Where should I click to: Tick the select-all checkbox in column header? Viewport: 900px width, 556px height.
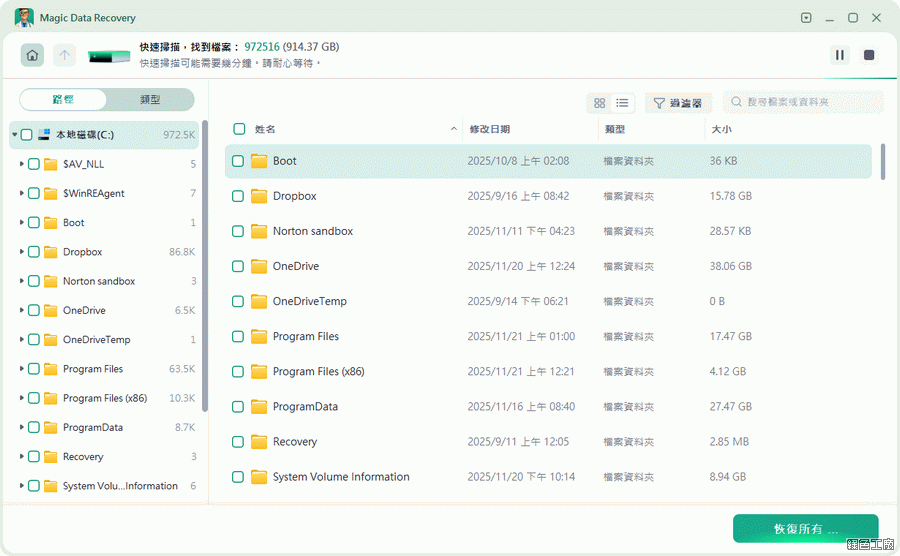(x=239, y=129)
